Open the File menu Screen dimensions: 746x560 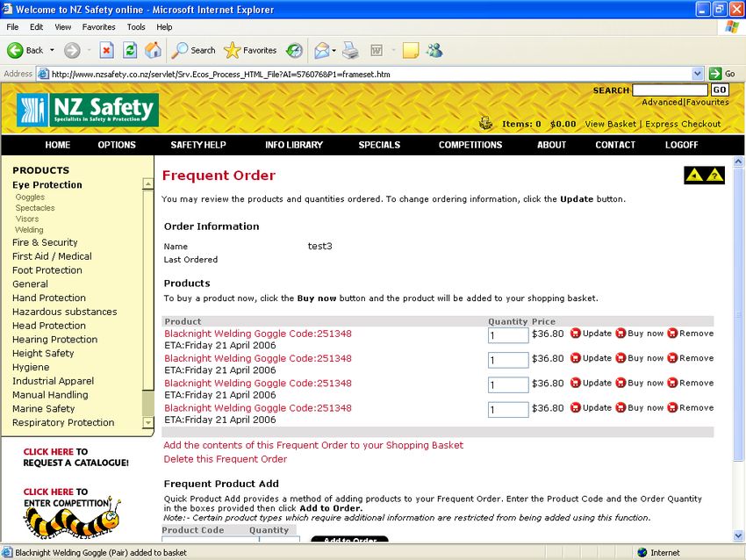tap(12, 27)
